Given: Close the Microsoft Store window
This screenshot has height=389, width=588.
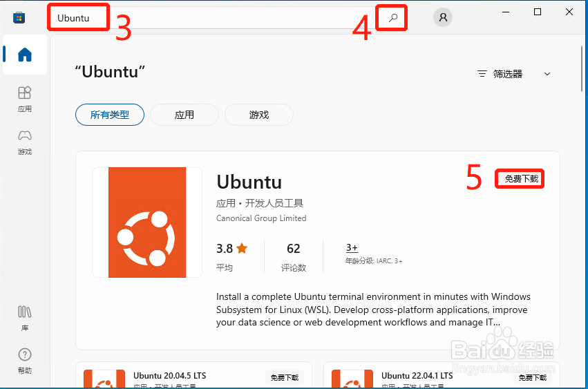Looking at the screenshot, I should [x=569, y=12].
